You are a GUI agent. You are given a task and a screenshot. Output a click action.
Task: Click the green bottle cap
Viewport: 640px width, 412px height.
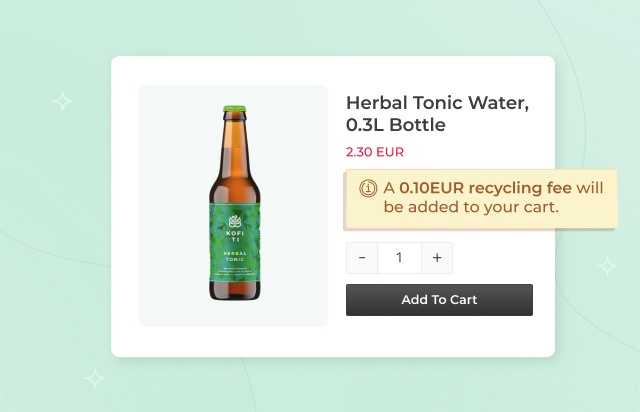pos(234,110)
